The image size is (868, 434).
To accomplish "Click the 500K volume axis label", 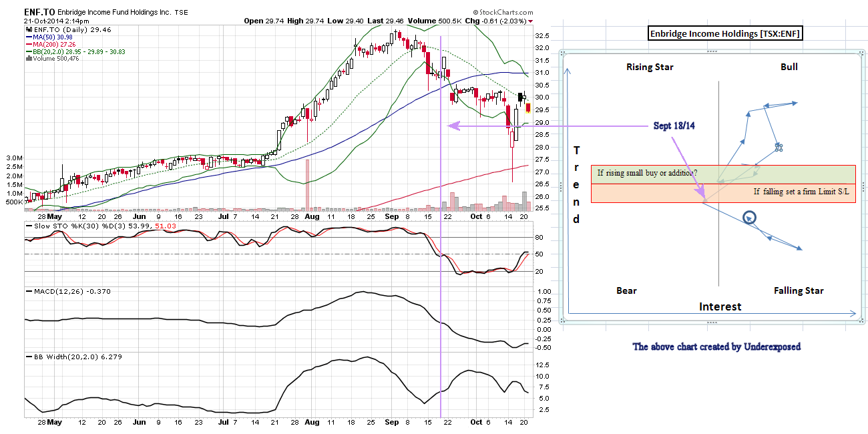I will point(13,201).
